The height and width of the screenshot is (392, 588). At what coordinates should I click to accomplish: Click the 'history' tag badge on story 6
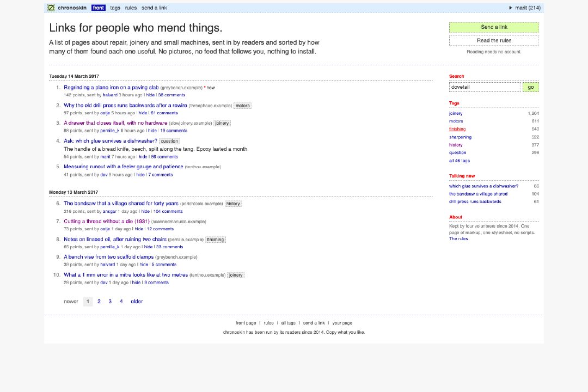(x=233, y=204)
